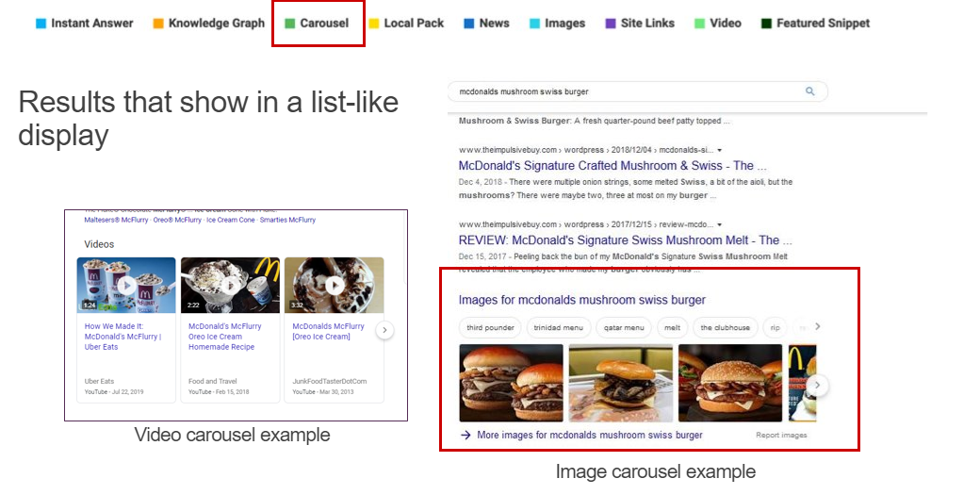Viewport: 980px width, 495px height.
Task: Select the trinidad menu filter chip
Action: tap(558, 327)
